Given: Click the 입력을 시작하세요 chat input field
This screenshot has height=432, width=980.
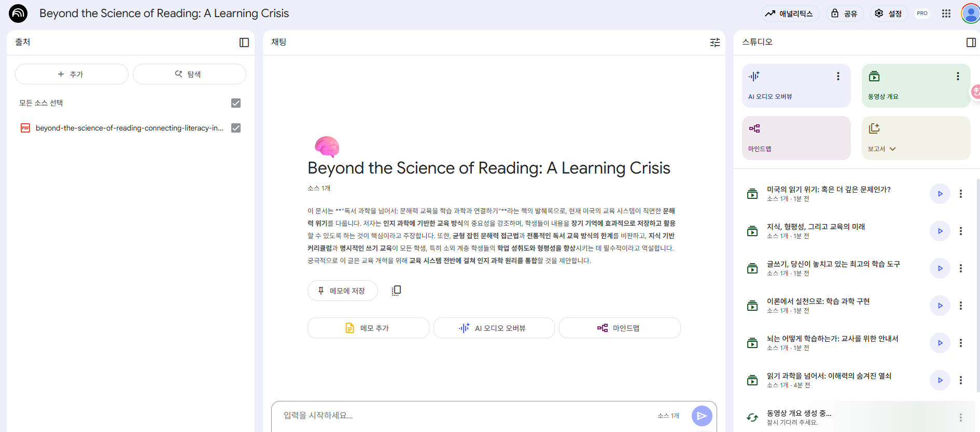Looking at the screenshot, I should click(x=467, y=415).
